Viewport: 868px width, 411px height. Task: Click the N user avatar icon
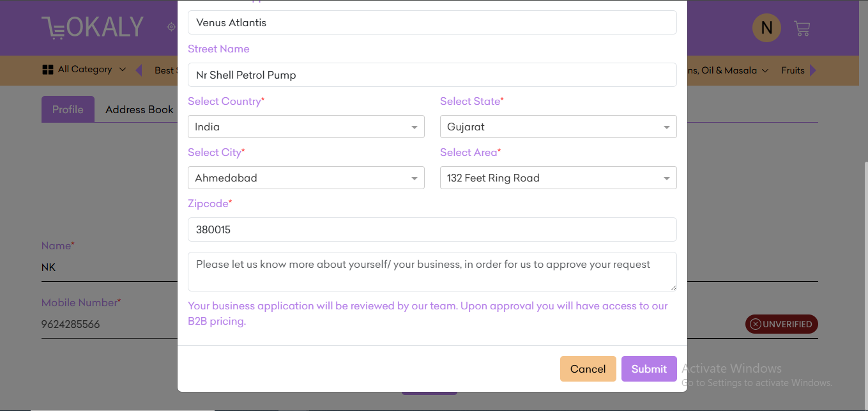766,27
